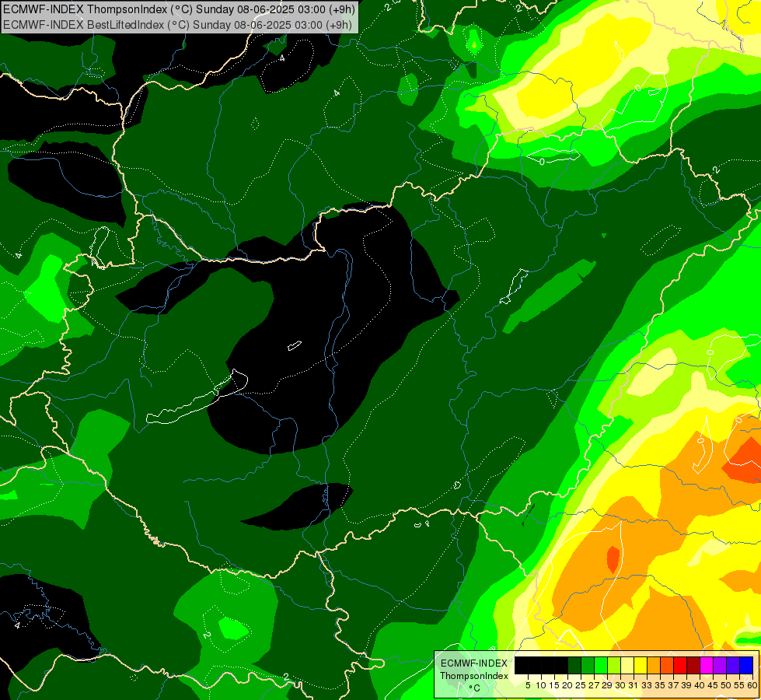
Task: Click the legend scale value 31
Action: (634, 685)
